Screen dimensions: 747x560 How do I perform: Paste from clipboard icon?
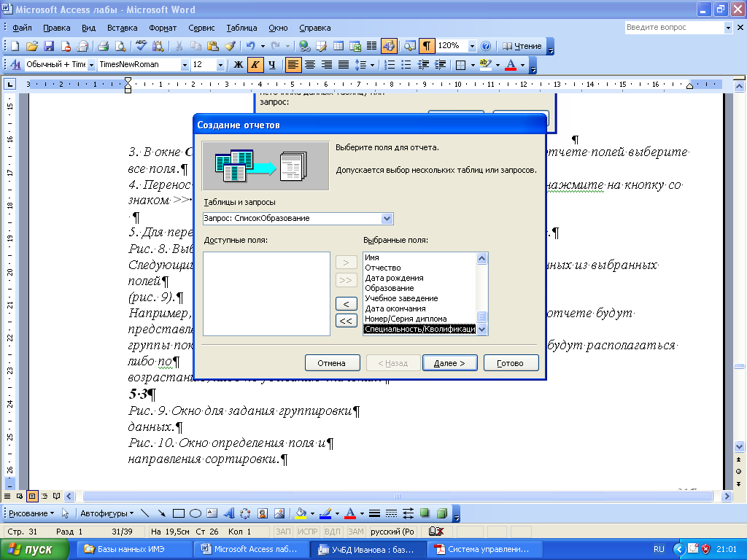[x=213, y=46]
